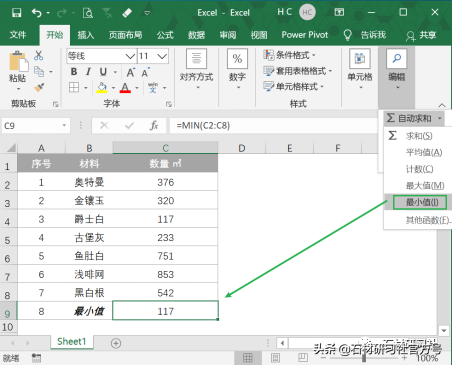452x365 pixels.
Task: Choose 最小值(I) from the menu
Action: 418,202
